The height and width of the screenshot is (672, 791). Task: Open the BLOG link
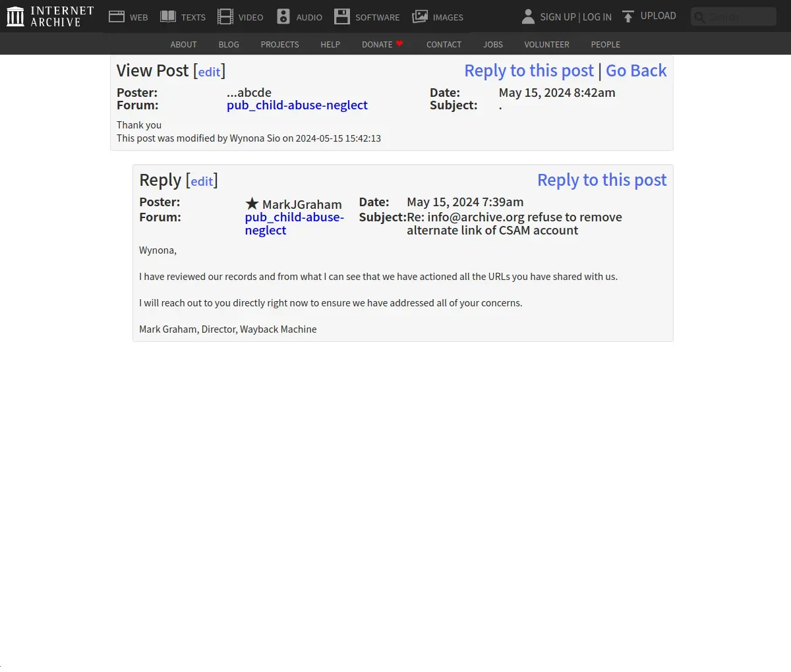point(229,44)
